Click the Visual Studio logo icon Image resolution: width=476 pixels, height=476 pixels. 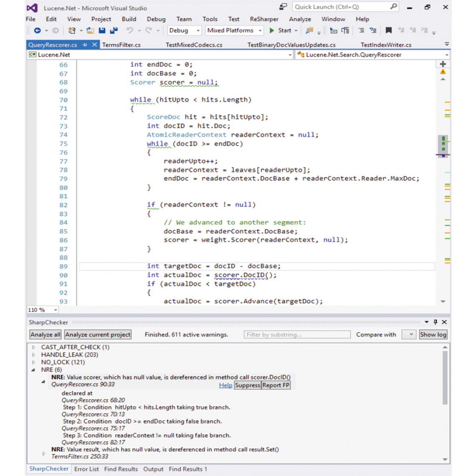point(32,8)
